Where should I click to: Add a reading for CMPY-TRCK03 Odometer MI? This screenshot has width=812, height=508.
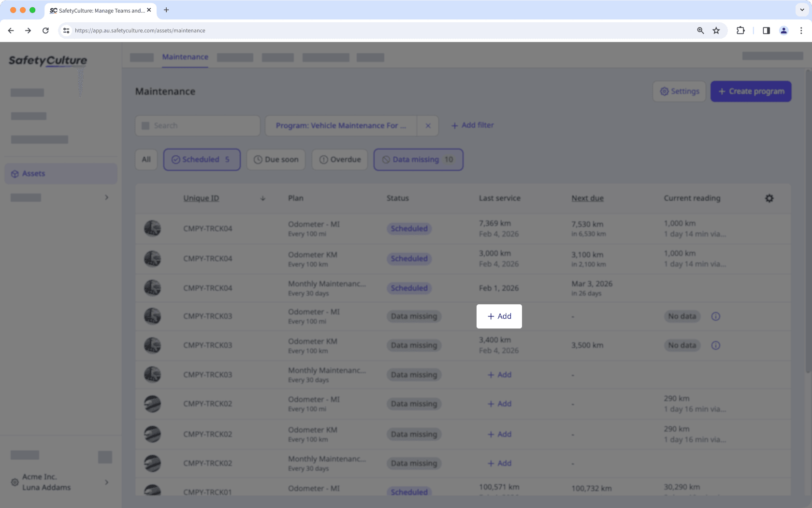(x=499, y=316)
